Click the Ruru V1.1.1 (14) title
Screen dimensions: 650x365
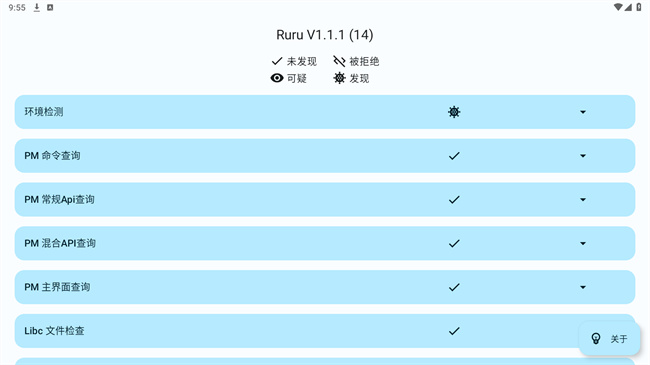[325, 35]
